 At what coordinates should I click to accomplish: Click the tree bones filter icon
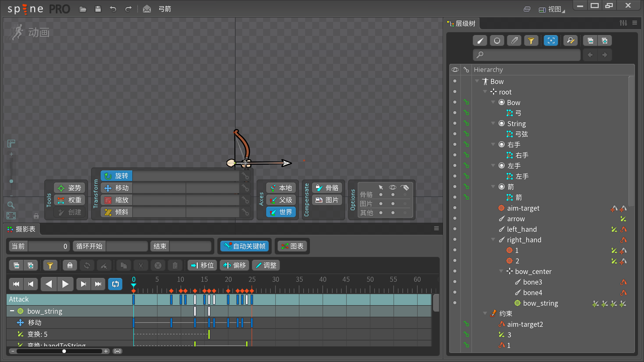(x=480, y=41)
